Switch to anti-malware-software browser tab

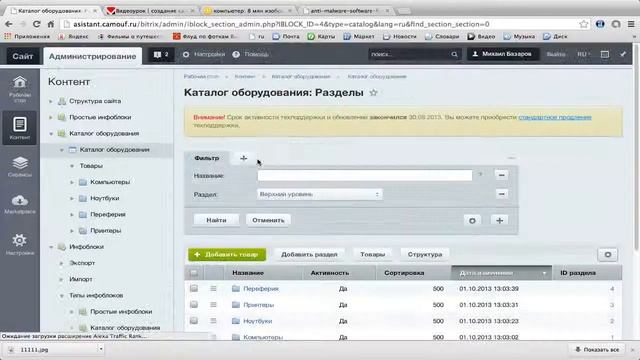click(x=346, y=11)
